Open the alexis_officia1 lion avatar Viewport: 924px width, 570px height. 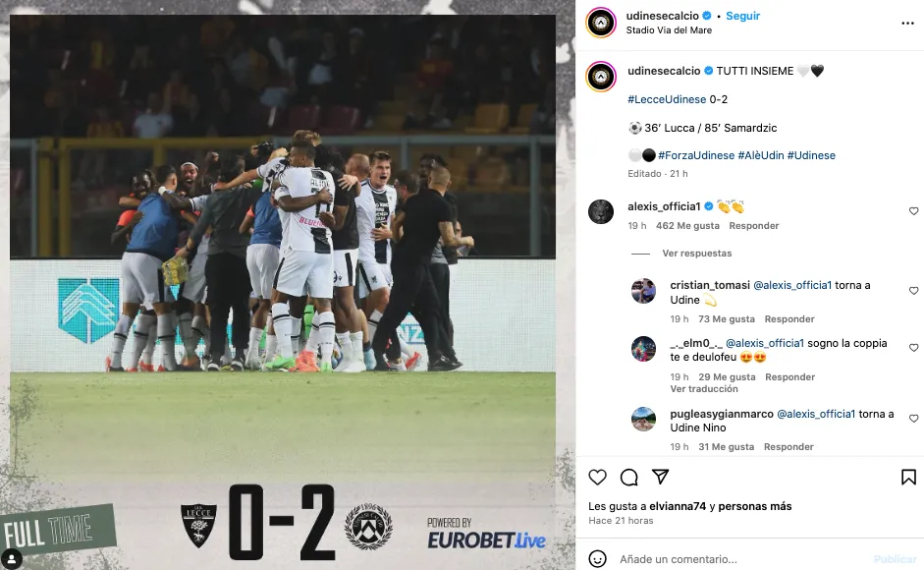click(601, 211)
